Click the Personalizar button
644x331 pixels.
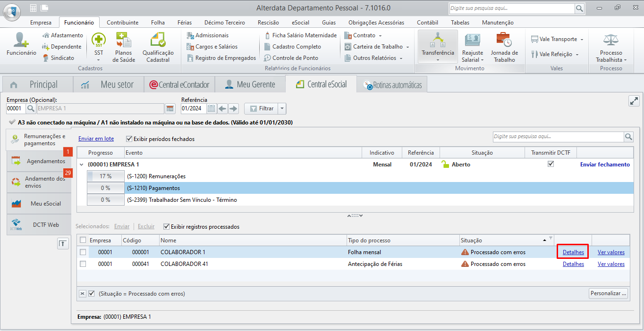[x=609, y=293]
